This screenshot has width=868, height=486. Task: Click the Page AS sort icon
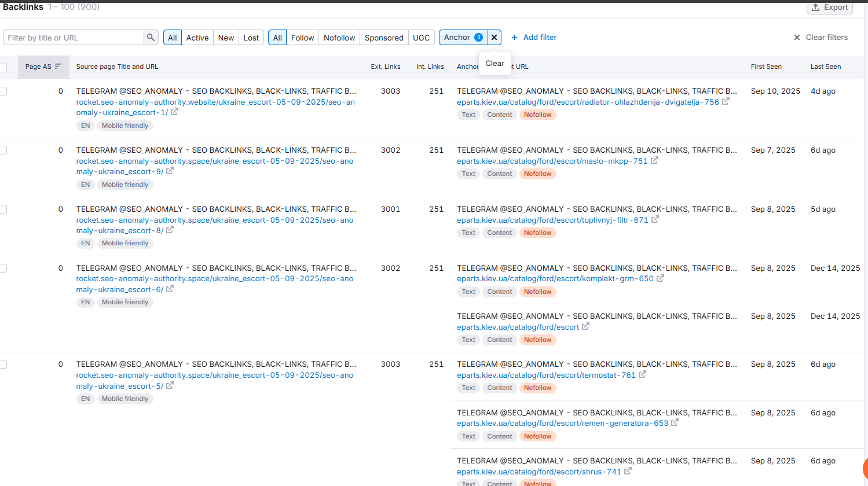[58, 67]
